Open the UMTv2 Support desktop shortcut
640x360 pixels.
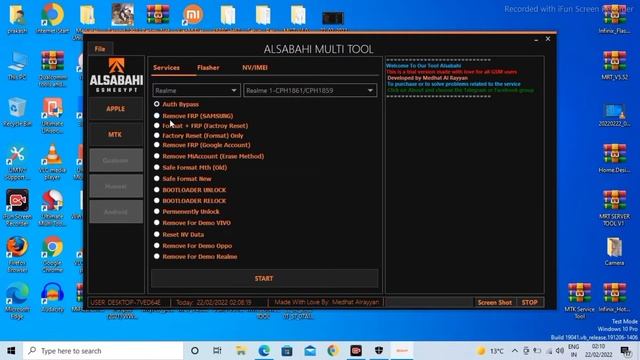click(17, 162)
